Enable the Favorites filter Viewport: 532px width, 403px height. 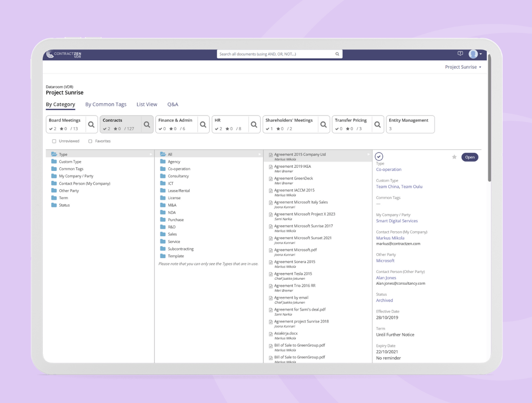pos(89,141)
